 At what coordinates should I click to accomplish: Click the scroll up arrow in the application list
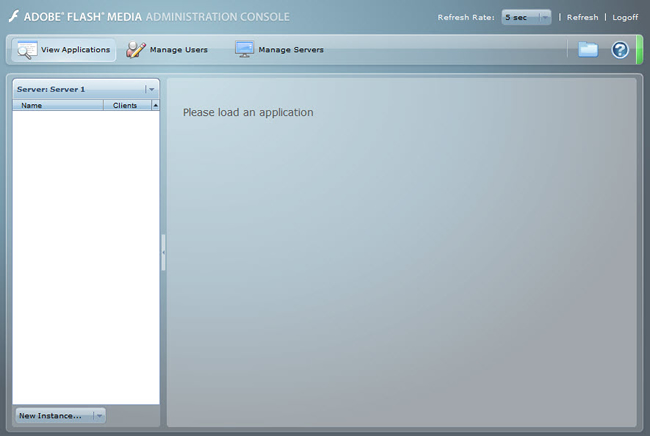point(155,105)
